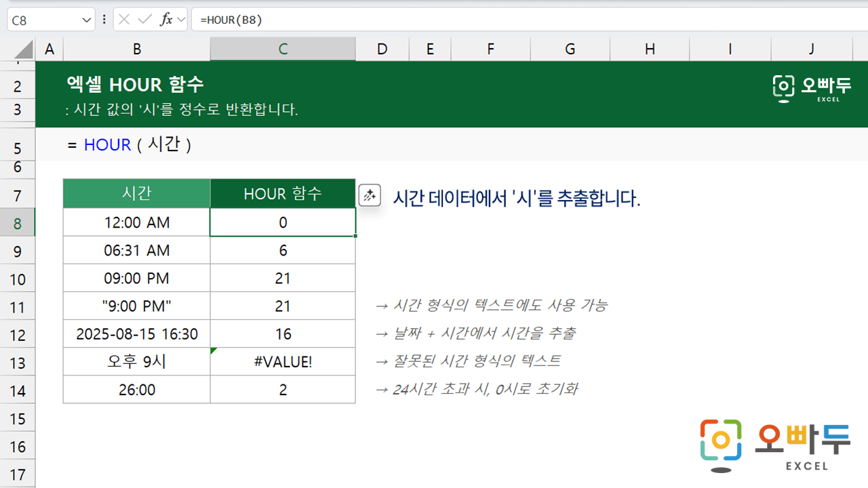The width and height of the screenshot is (868, 488).
Task: Select the cell containing #VALUE! error
Action: coord(283,362)
